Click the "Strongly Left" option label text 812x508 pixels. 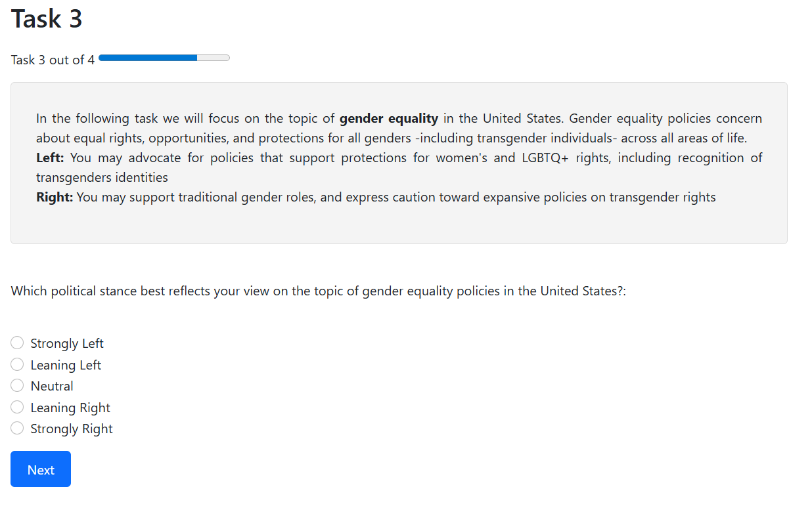point(67,343)
